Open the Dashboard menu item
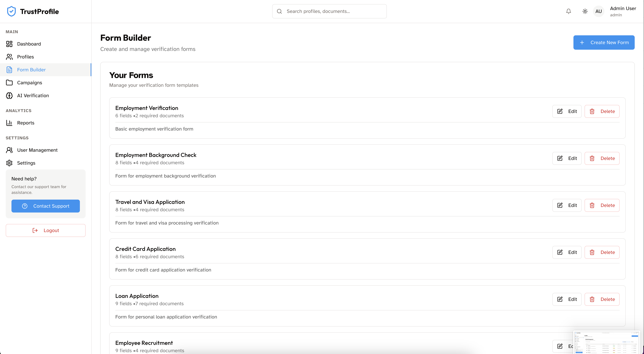 pyautogui.click(x=45, y=44)
